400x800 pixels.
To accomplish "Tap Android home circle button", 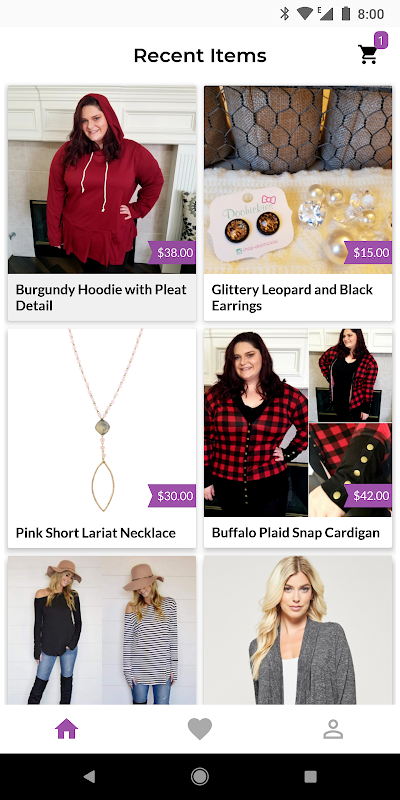I will pyautogui.click(x=199, y=777).
